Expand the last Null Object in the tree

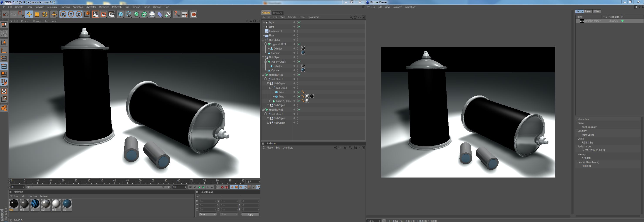(x=268, y=123)
